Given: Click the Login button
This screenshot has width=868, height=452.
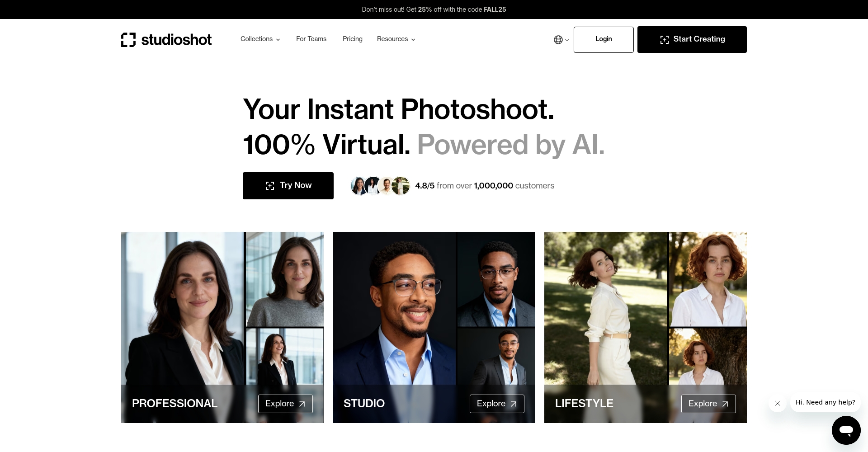Looking at the screenshot, I should 604,39.
